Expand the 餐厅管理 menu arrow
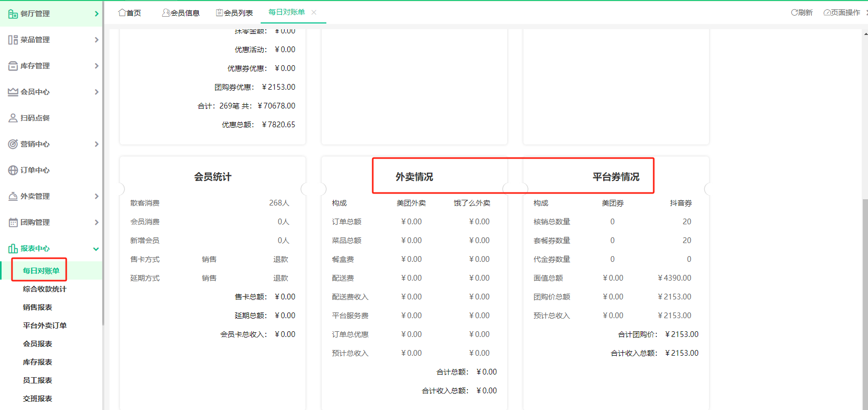 coord(96,14)
